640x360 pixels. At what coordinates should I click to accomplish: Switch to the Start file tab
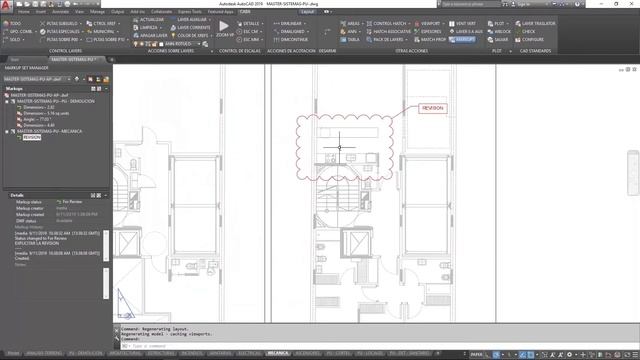(15, 60)
